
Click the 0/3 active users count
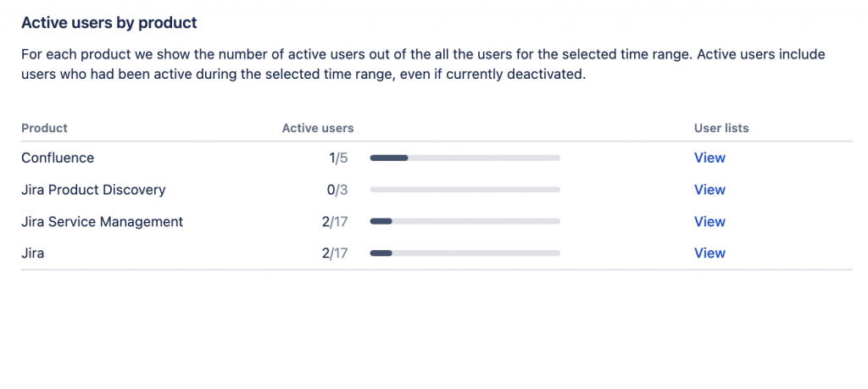[337, 190]
